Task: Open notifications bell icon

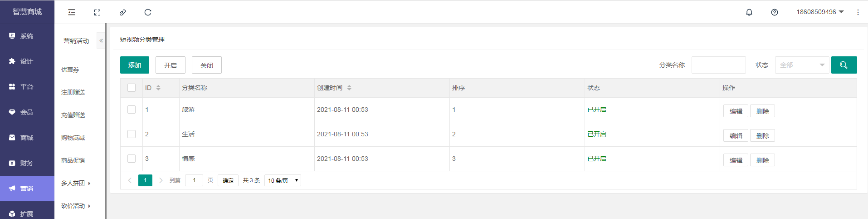Action: 749,12
